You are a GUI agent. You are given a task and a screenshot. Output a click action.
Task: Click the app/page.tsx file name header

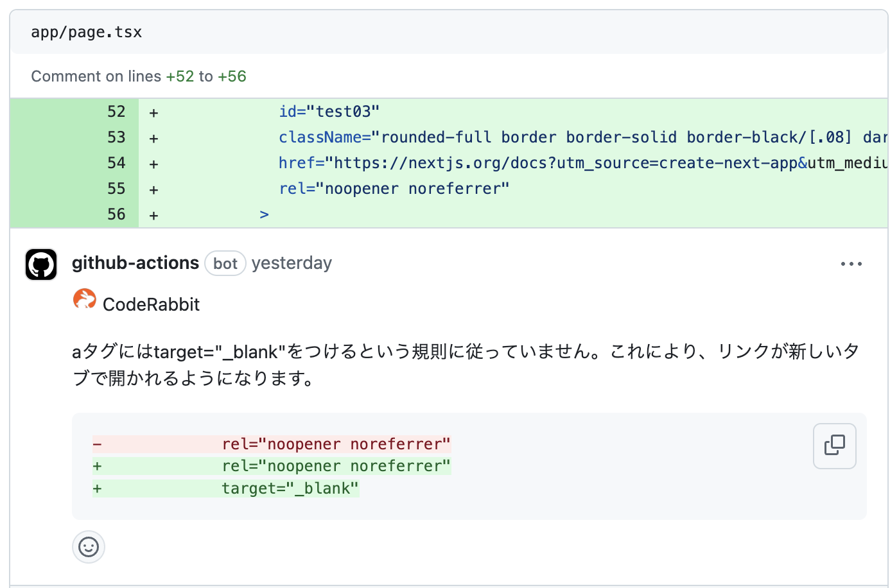coord(86,31)
